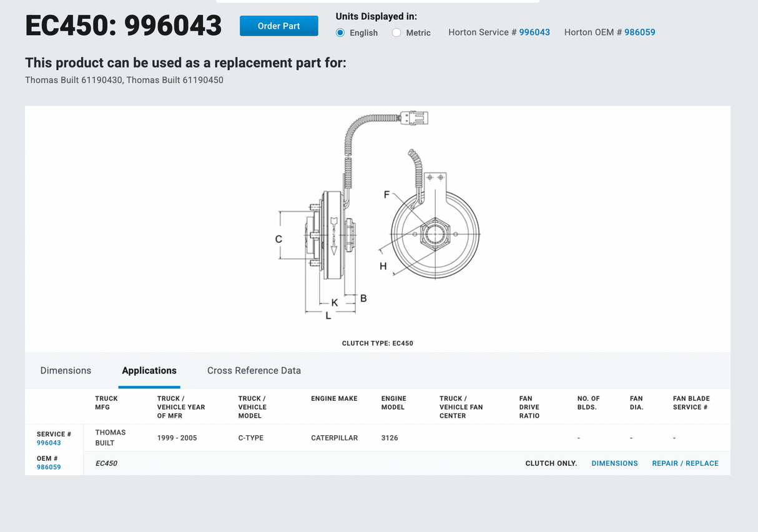Open Horton OEM number 986059 link

tap(639, 32)
